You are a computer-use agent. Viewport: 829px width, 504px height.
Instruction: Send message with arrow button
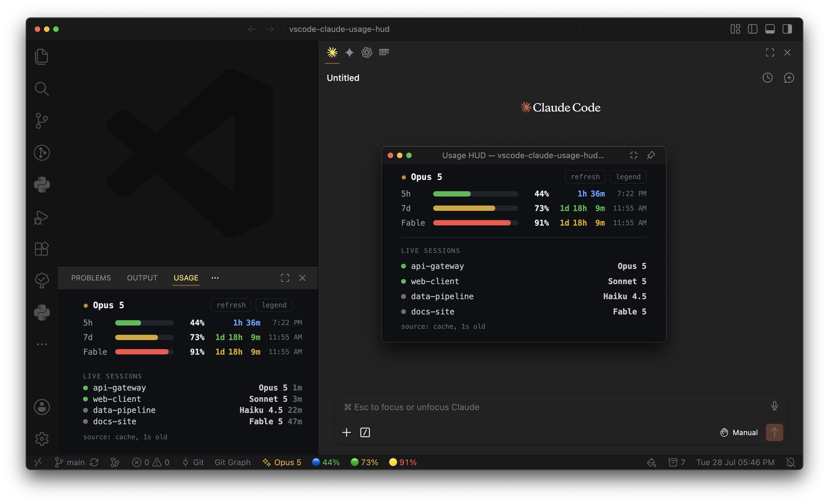(775, 432)
